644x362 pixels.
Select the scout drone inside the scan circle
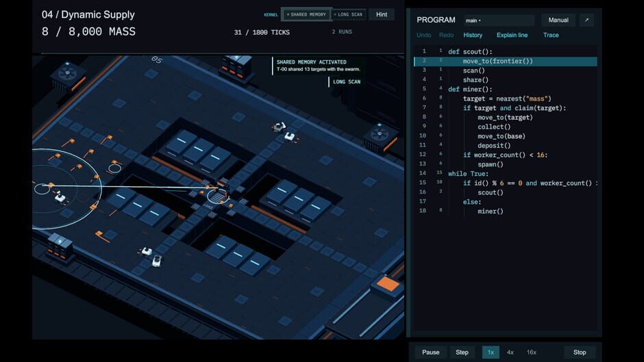[60, 196]
